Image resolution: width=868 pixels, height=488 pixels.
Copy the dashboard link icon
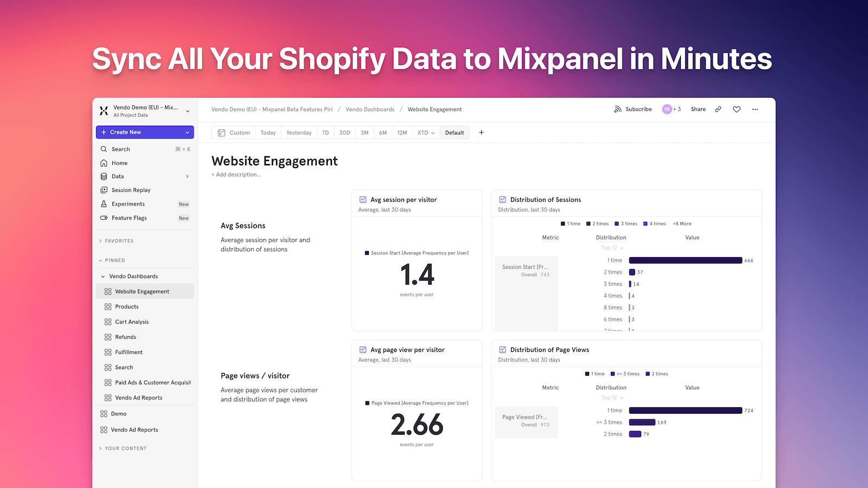click(x=718, y=109)
